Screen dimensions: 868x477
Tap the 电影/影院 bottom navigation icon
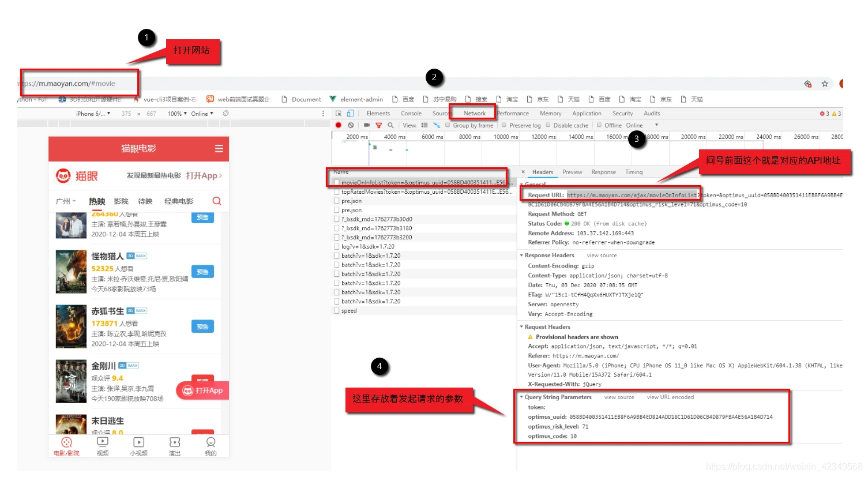pyautogui.click(x=66, y=442)
